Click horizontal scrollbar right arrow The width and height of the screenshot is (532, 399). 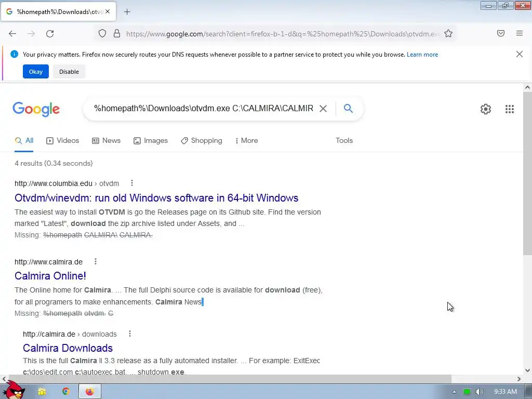coord(519,379)
